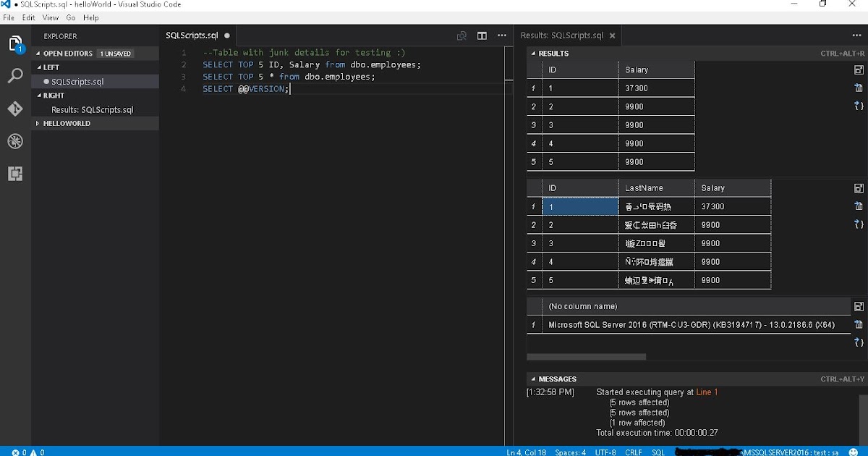Select the Source Control icon

pos(16,109)
